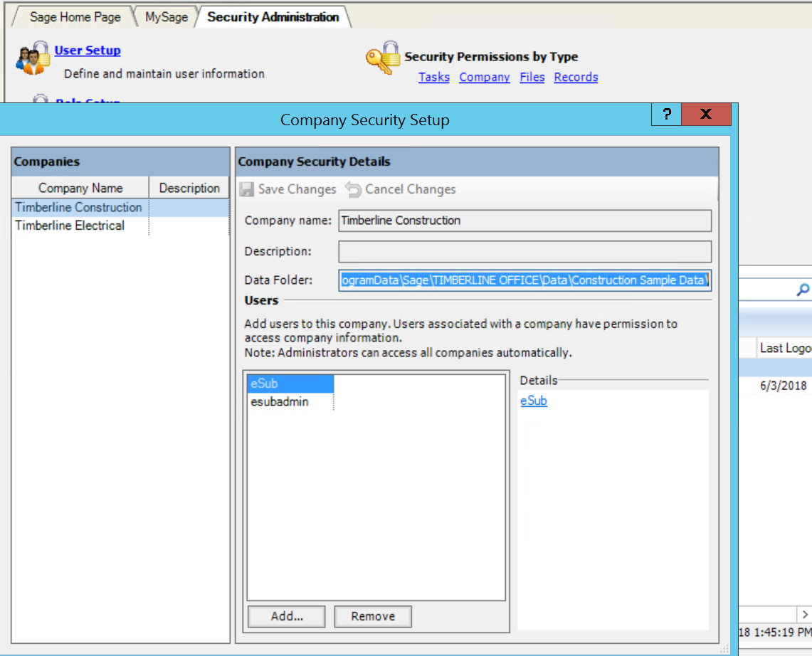
Task: Click the eSub details link
Action: tap(534, 401)
